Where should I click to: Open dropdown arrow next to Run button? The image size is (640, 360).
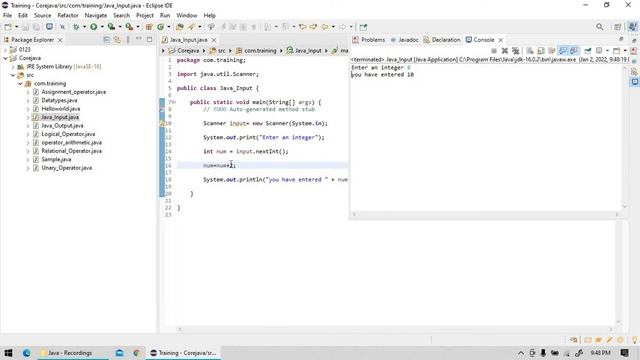click(x=102, y=27)
